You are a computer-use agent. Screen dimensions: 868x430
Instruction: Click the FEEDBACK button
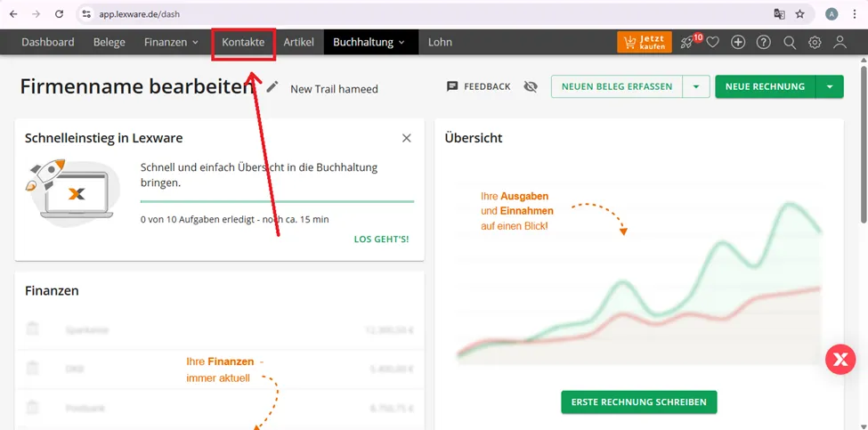pos(479,87)
